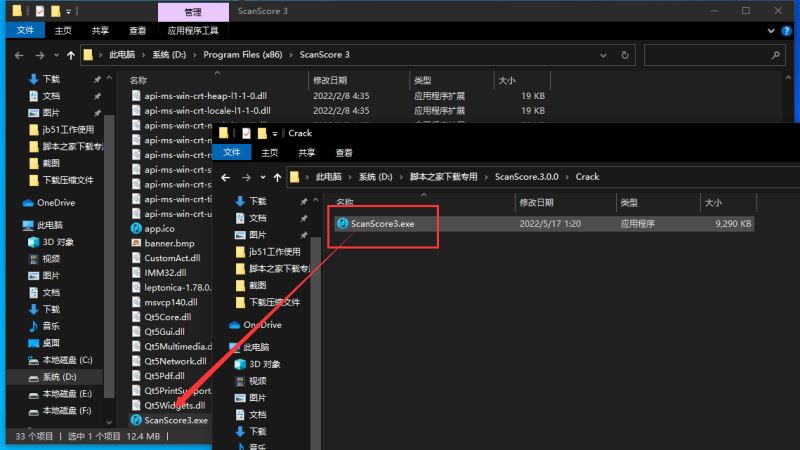Open the 应用程序工具 ribbon tab
This screenshot has height=450, width=800.
pyautogui.click(x=193, y=31)
